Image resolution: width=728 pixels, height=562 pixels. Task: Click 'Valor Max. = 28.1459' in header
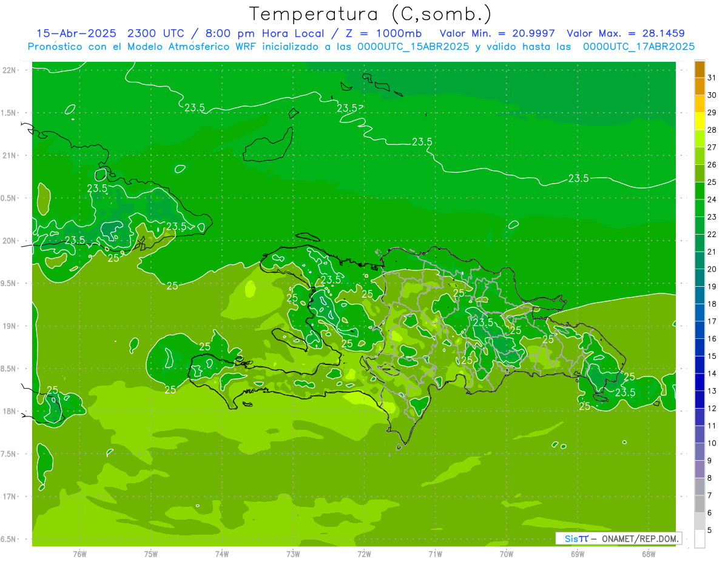pos(625,33)
